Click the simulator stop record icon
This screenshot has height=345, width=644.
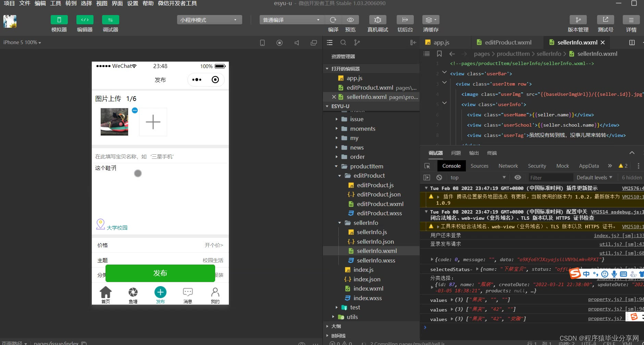[x=280, y=43]
